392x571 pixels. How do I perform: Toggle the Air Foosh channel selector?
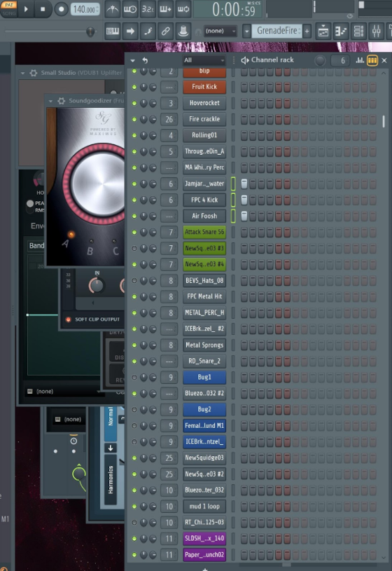coord(233,216)
